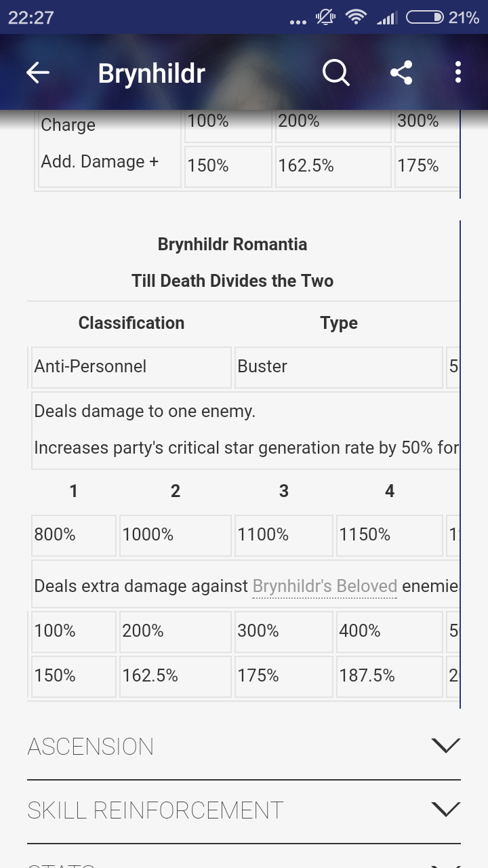Tap the cell signal strength icon
The image size is (488, 868).
(386, 18)
